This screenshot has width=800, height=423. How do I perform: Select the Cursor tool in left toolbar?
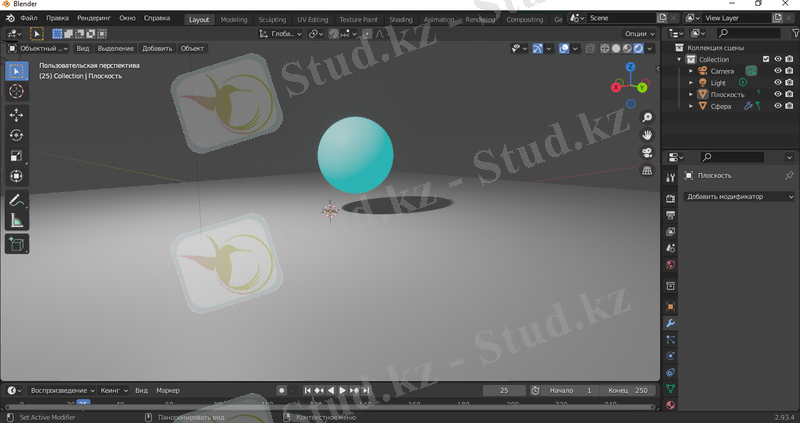(x=16, y=91)
